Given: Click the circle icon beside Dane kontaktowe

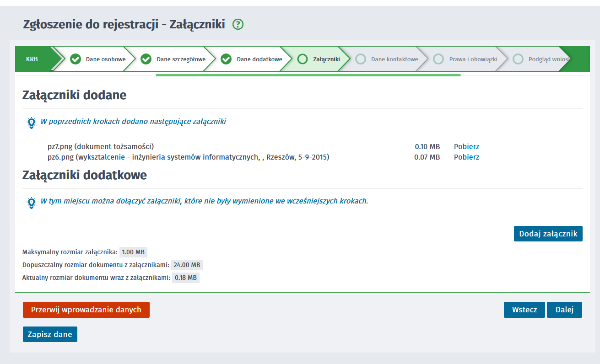Looking at the screenshot, I should [361, 59].
